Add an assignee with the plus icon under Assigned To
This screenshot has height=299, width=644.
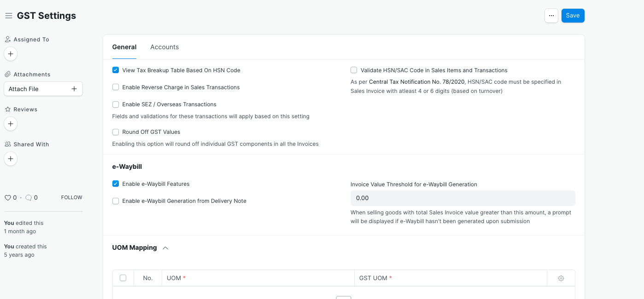[x=11, y=54]
